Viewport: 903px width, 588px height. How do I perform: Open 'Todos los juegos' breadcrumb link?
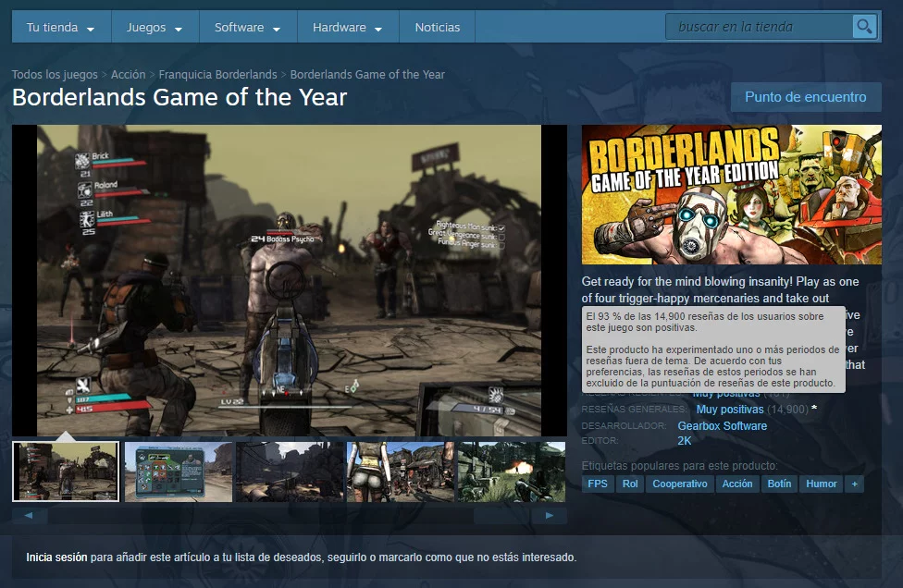(55, 74)
